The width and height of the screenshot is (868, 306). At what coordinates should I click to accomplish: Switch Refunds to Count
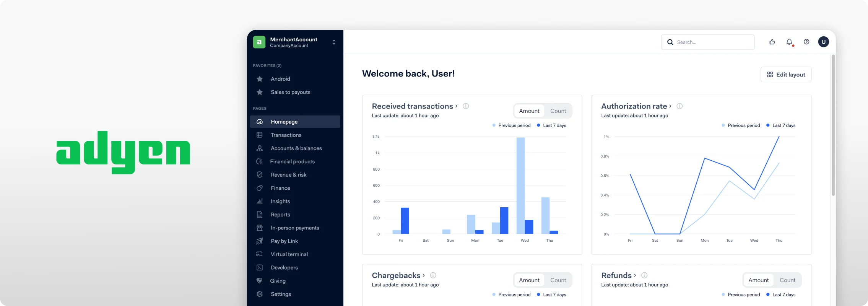788,280
